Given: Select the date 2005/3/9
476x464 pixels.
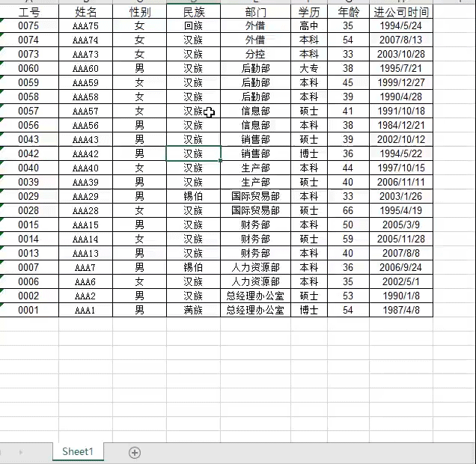Looking at the screenshot, I should click(x=401, y=225).
